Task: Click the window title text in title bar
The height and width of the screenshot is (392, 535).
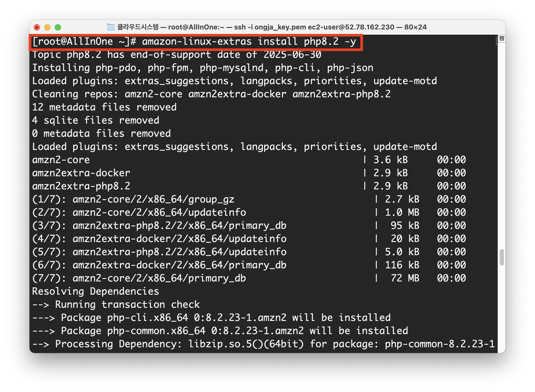Action: point(271,27)
